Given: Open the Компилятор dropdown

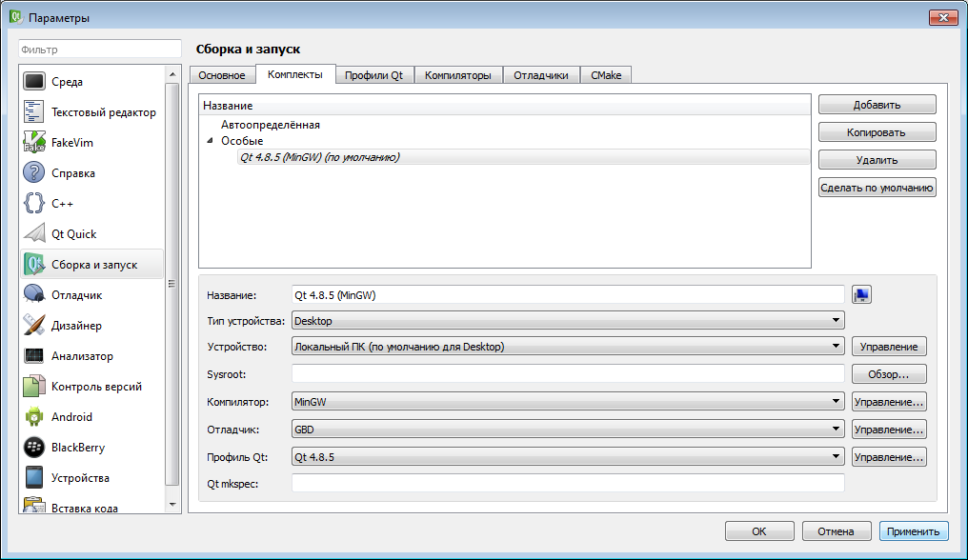Looking at the screenshot, I should [x=568, y=401].
